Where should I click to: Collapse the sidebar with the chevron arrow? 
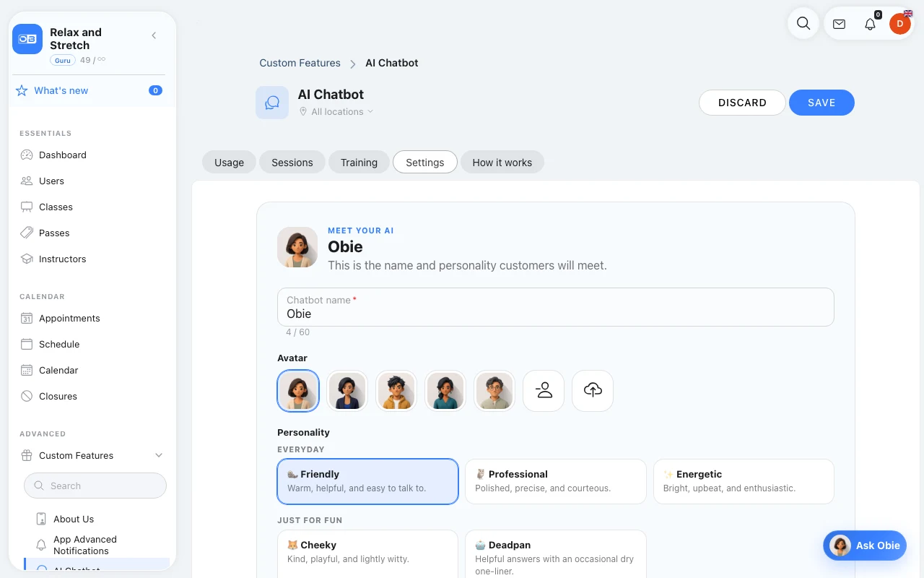(154, 35)
